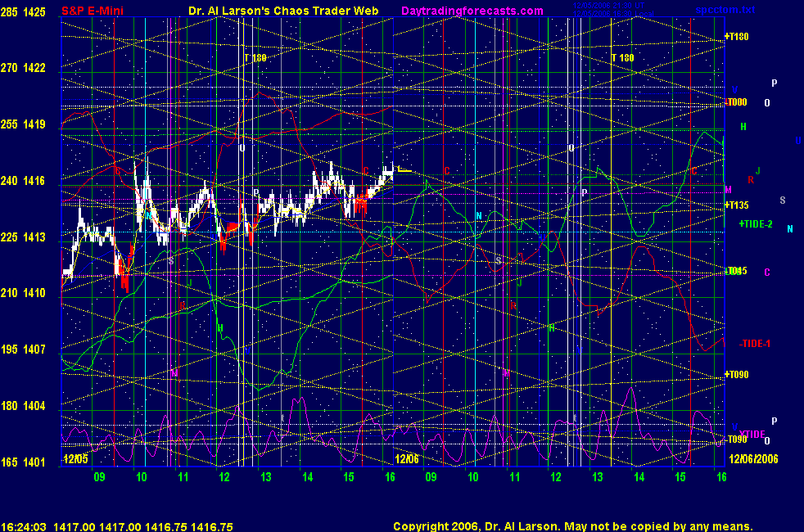Click the "12/05" date label inside the chart
Screen dimensions: 804x532
point(75,458)
